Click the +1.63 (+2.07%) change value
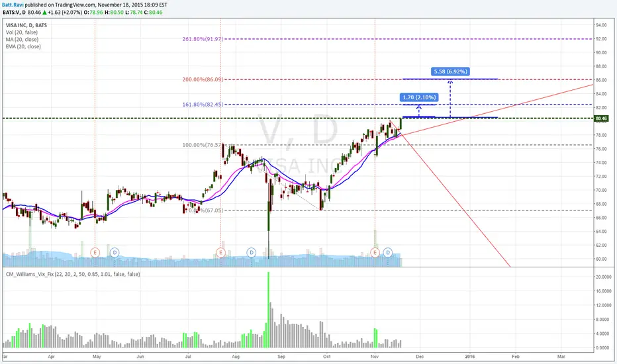 point(66,12)
